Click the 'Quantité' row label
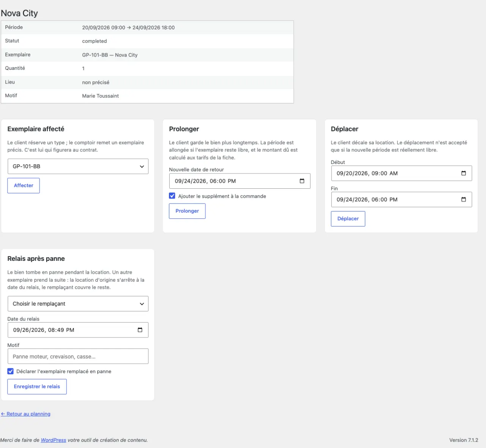 pyautogui.click(x=15, y=68)
